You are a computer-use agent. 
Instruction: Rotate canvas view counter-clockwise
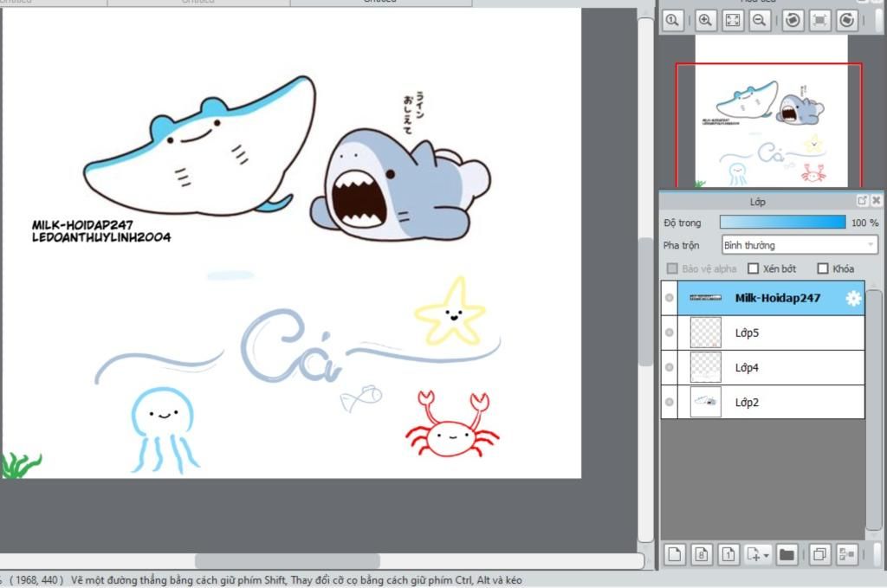[x=793, y=21]
